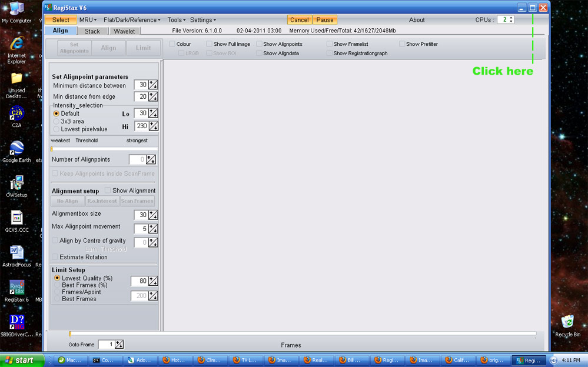The image size is (588, 367).
Task: Launch RegiStax 6 desktop shortcut
Action: click(16, 291)
